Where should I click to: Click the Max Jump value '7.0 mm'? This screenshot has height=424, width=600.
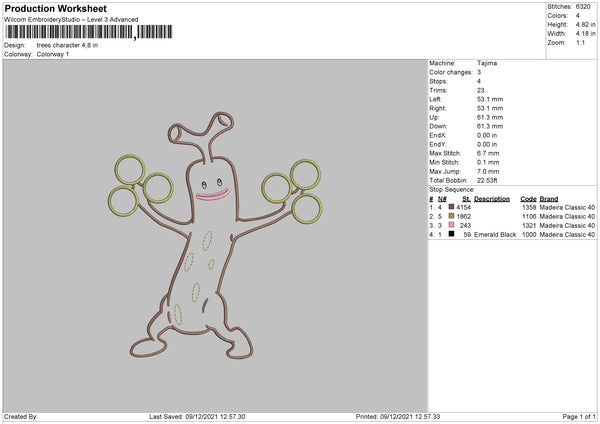[488, 171]
